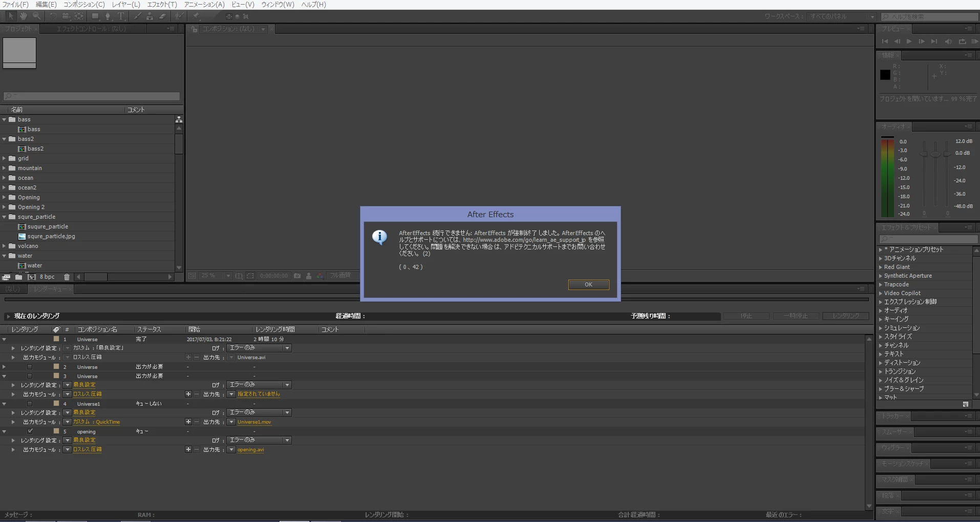Viewport: 980px width, 522px height.
Task: Open the opening.avi output destination link
Action: coord(251,450)
